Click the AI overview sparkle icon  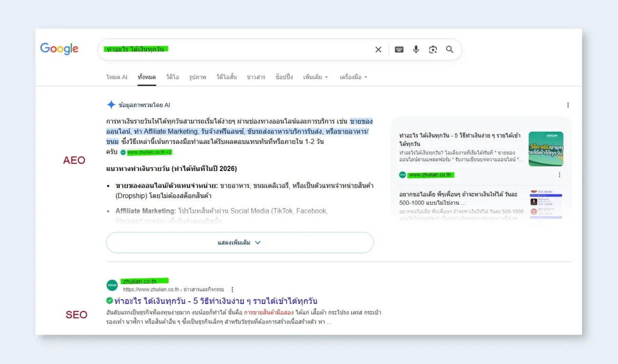[x=111, y=105]
